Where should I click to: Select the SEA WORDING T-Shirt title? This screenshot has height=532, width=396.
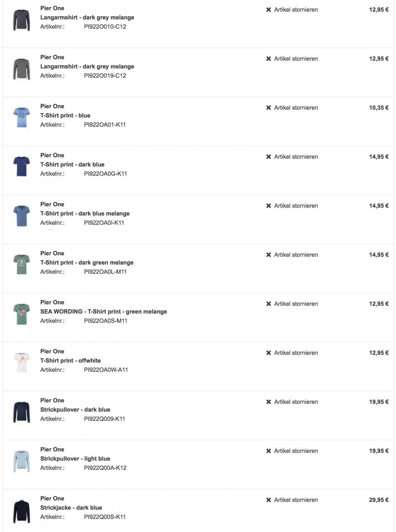point(103,312)
